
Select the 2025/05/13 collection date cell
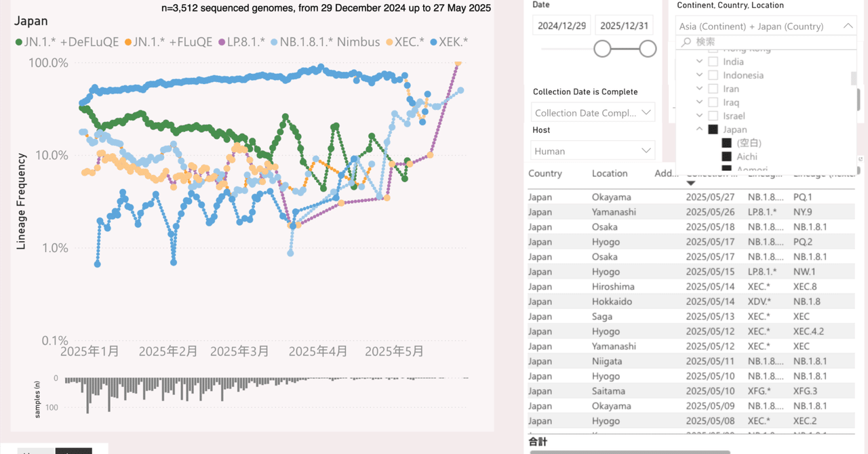(x=710, y=316)
